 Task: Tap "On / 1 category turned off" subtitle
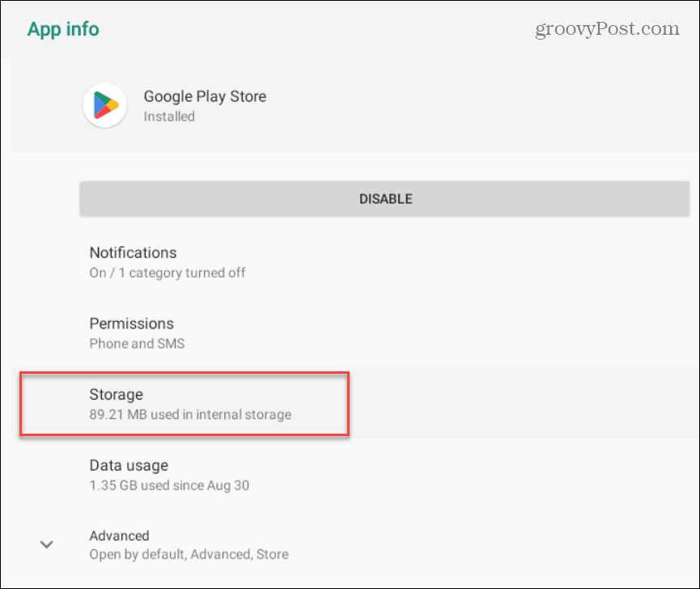point(168,273)
